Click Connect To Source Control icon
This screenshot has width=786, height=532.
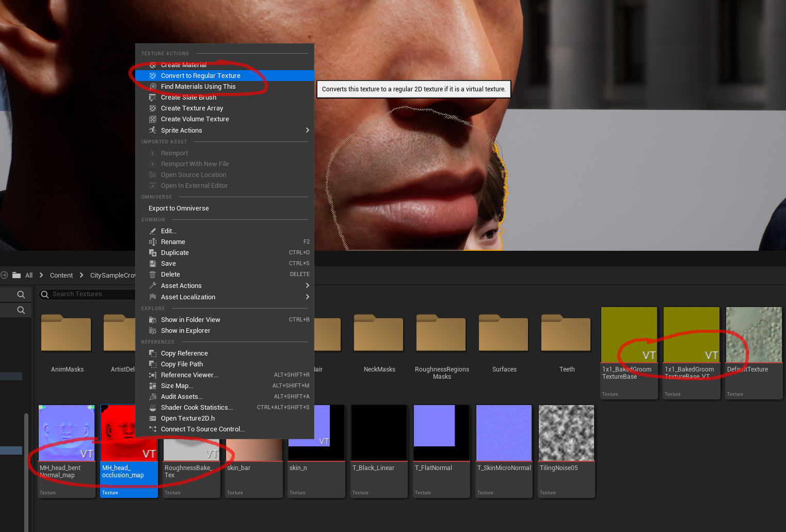(x=153, y=429)
